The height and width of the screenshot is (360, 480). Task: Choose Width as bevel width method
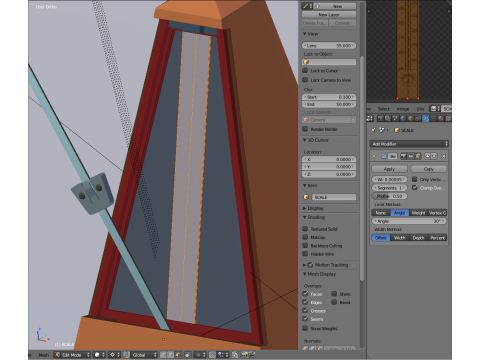tap(399, 238)
